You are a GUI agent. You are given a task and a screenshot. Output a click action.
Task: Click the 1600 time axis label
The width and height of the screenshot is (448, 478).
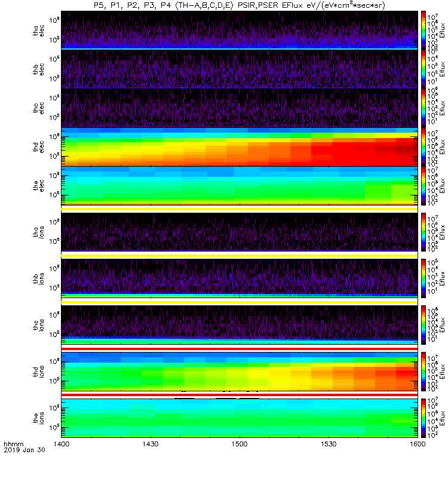pos(418,444)
